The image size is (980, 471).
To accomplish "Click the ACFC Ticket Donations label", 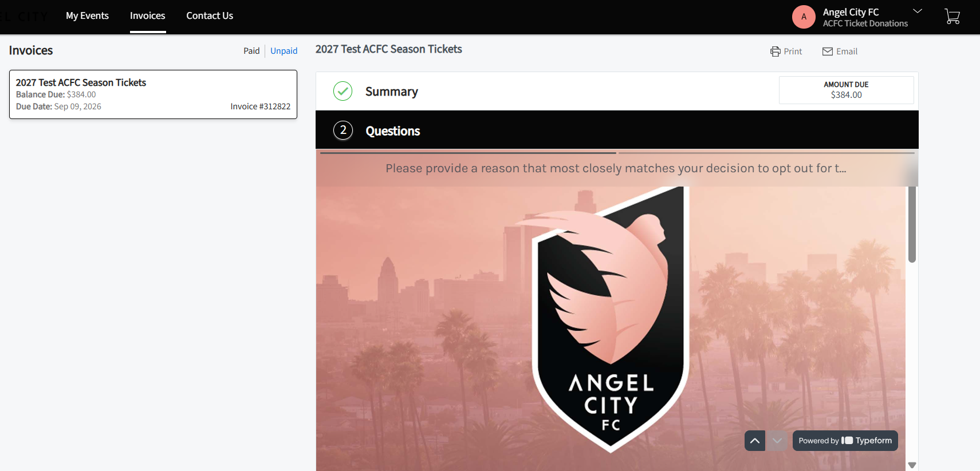I will click(865, 23).
